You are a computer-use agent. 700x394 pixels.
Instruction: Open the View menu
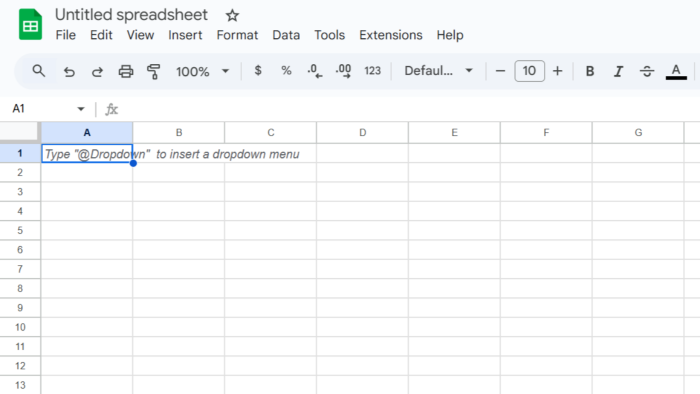tap(140, 35)
